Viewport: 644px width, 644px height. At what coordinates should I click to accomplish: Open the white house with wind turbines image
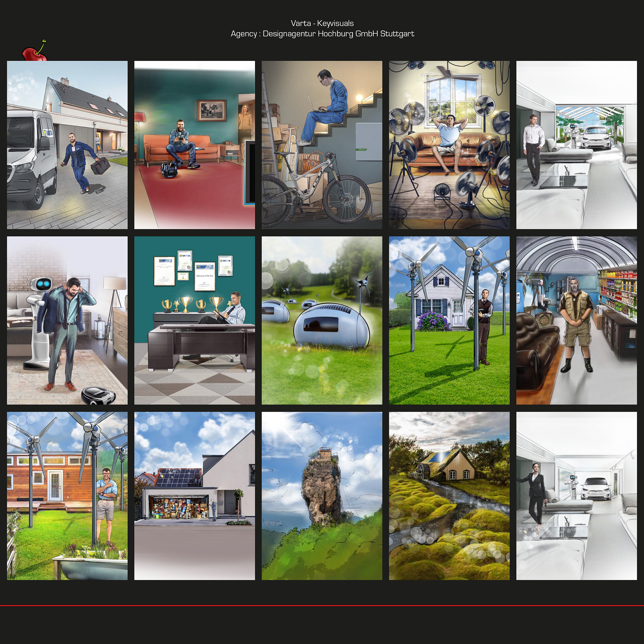click(x=449, y=320)
